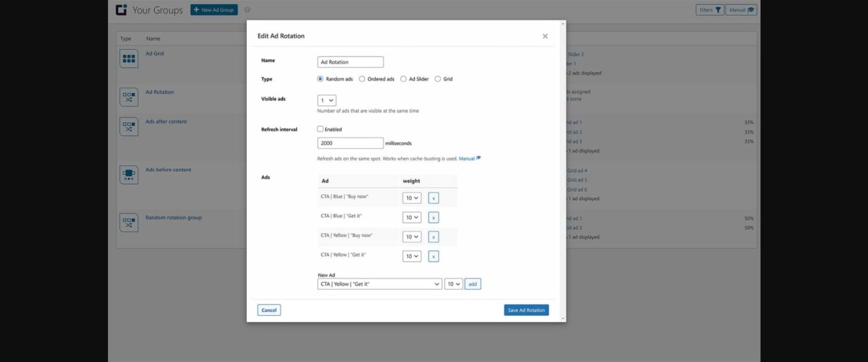
Task: Open the Visible ads dropdown
Action: tap(327, 100)
